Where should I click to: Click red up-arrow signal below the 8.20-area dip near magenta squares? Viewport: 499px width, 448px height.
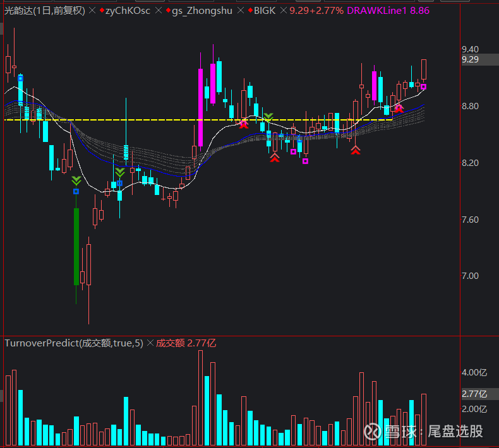click(x=275, y=158)
